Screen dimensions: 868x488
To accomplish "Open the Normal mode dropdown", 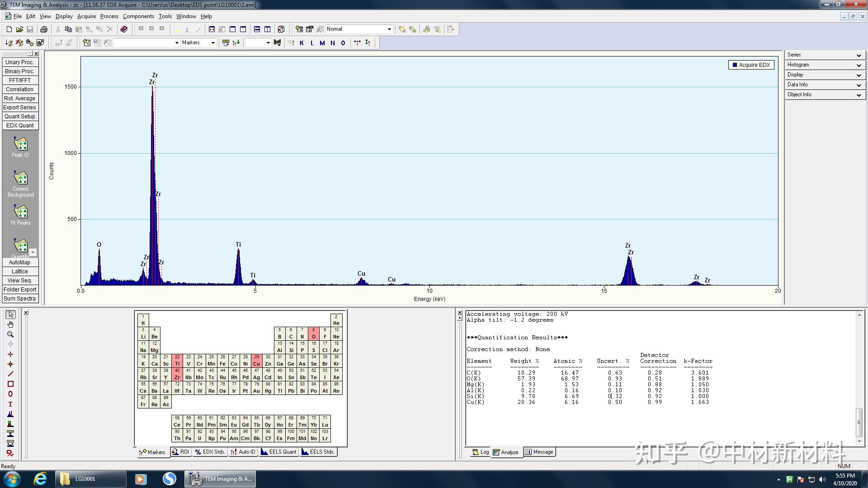I will [389, 29].
